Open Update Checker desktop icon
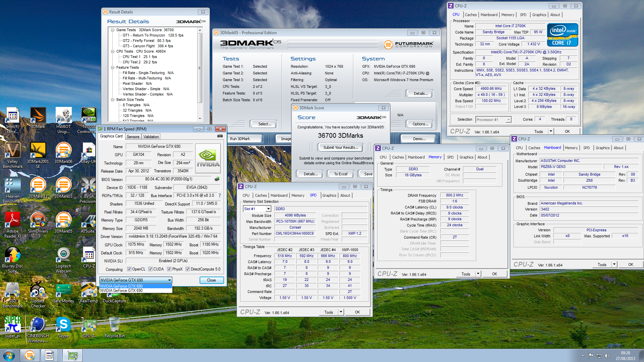This screenshot has width=644, height=362. [38, 295]
